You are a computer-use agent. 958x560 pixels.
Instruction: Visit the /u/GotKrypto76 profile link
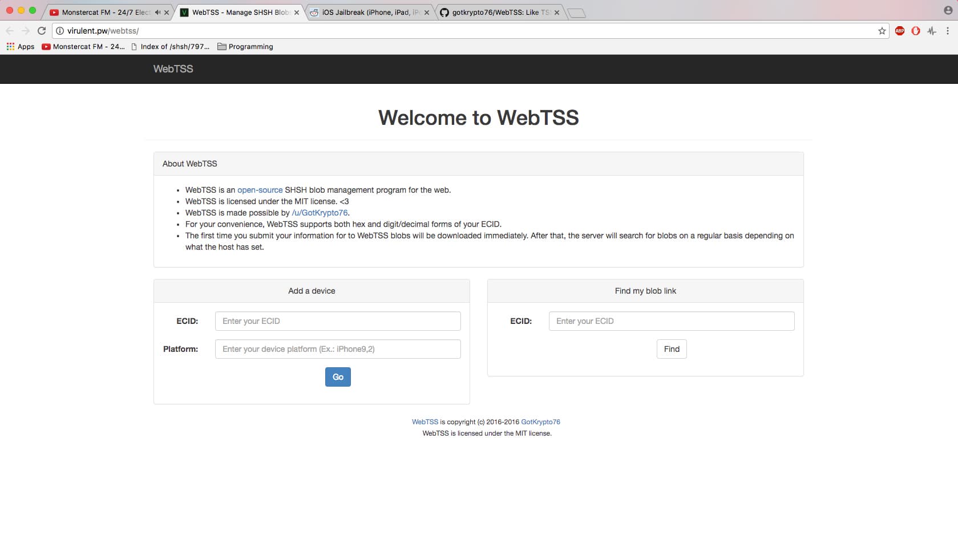pyautogui.click(x=320, y=213)
